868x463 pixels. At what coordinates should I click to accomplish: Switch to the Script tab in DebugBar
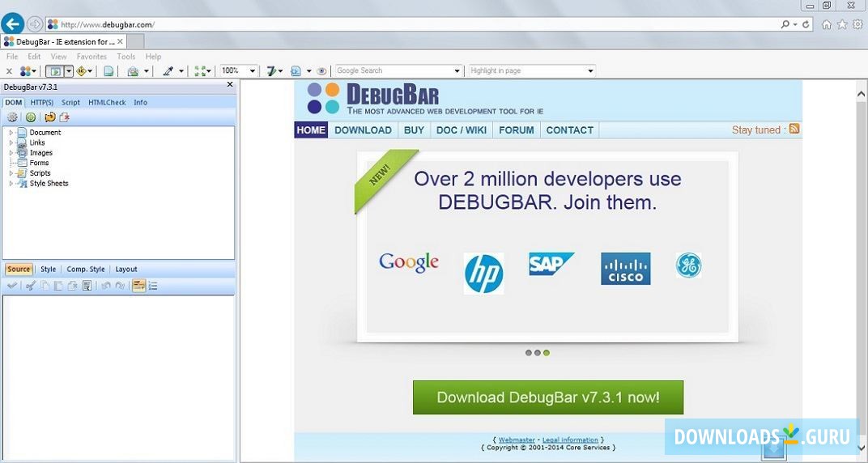coord(71,102)
